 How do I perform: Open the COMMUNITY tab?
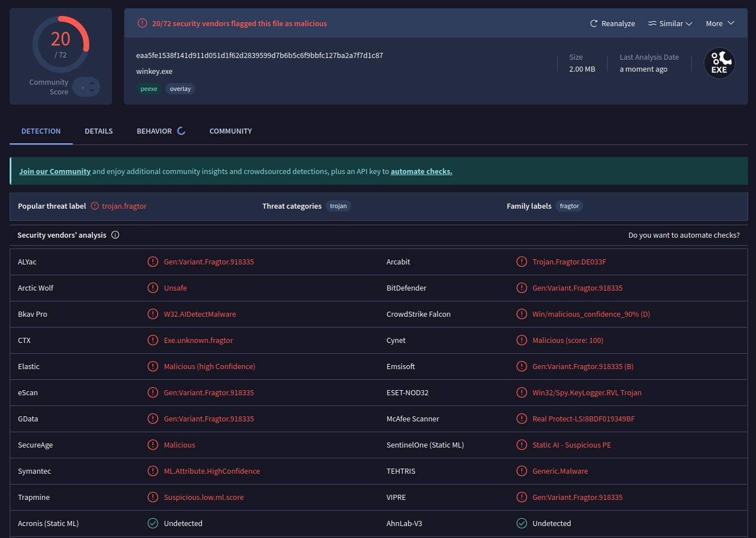coord(230,131)
